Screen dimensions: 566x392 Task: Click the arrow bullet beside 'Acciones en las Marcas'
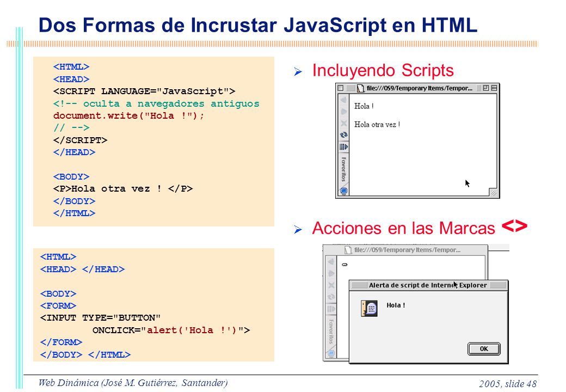point(298,229)
